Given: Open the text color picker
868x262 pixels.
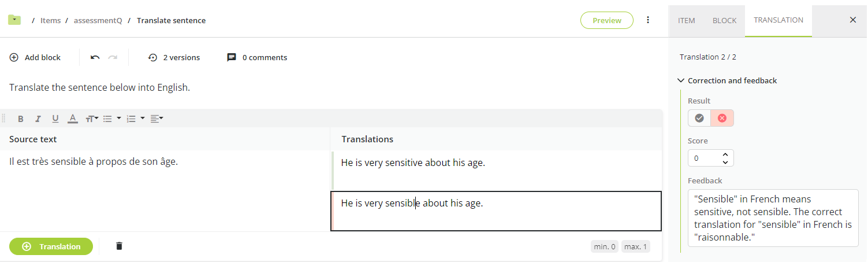Looking at the screenshot, I should click(73, 119).
